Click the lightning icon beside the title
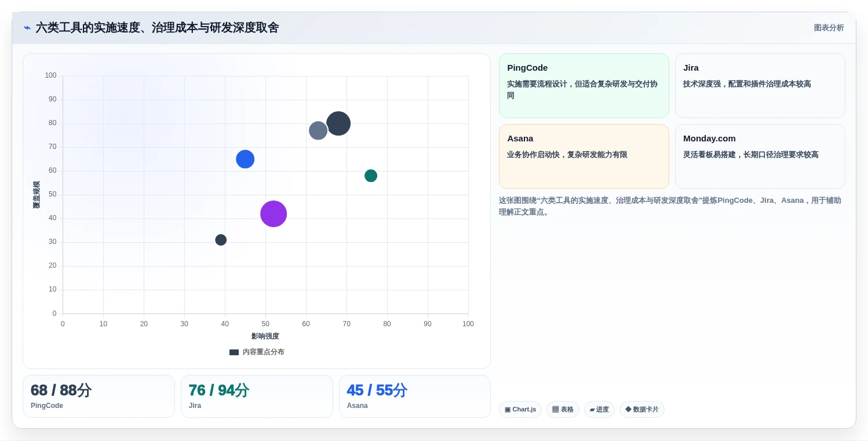Image resolution: width=868 pixels, height=441 pixels. pos(27,28)
